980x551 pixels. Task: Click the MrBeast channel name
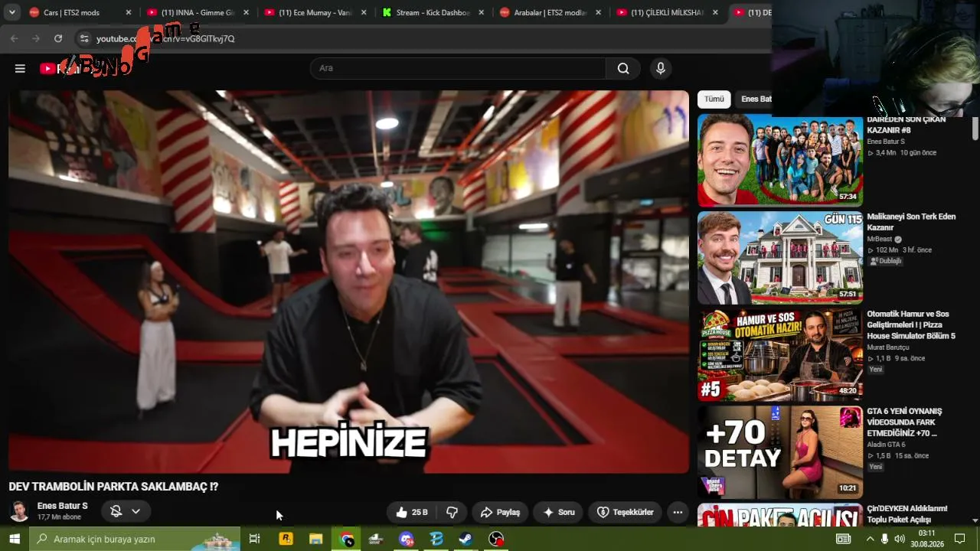(880, 240)
